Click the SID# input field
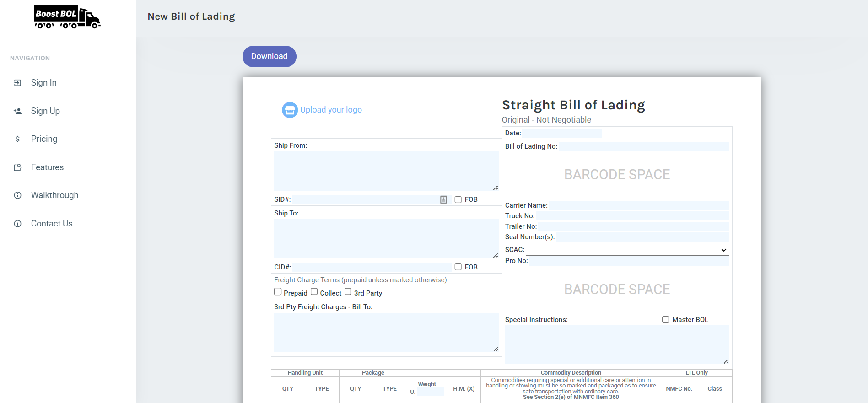868x403 pixels. (x=372, y=199)
